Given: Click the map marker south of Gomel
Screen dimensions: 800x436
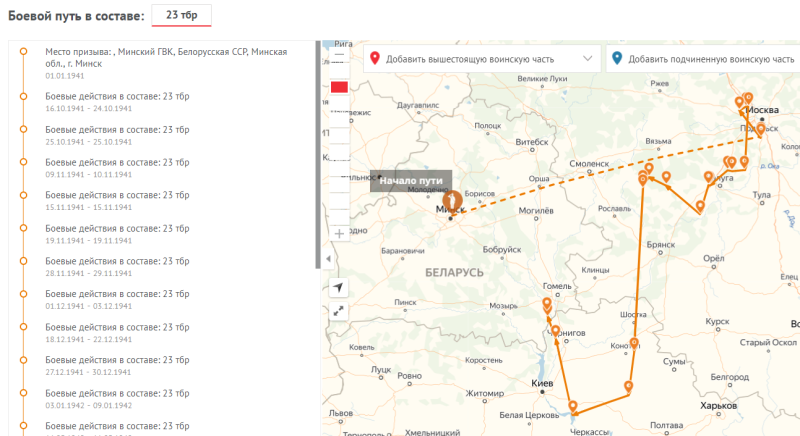Looking at the screenshot, I should [546, 304].
